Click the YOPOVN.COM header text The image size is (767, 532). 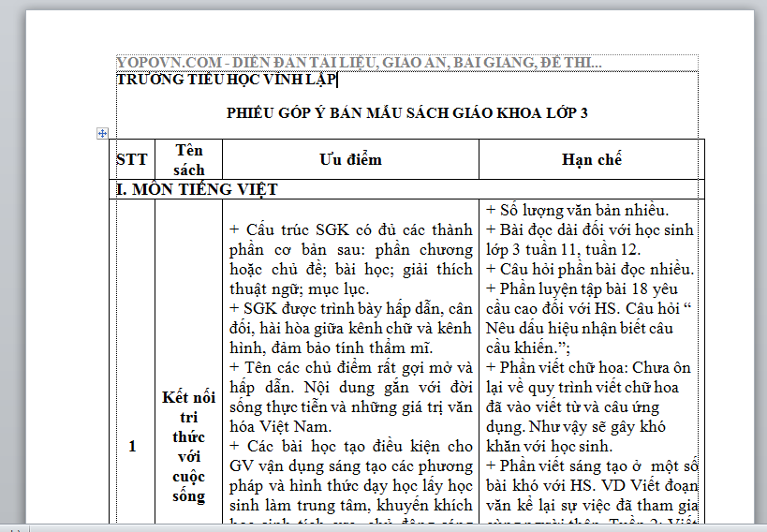point(359,63)
